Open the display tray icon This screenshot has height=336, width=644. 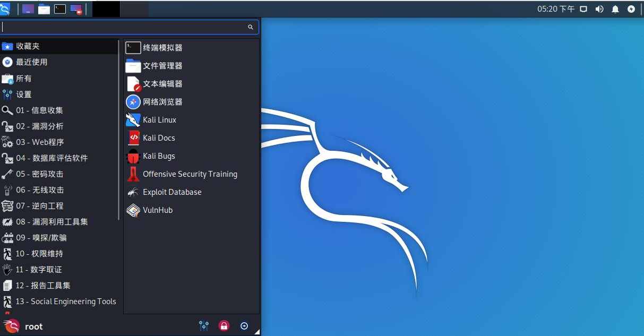[583, 9]
